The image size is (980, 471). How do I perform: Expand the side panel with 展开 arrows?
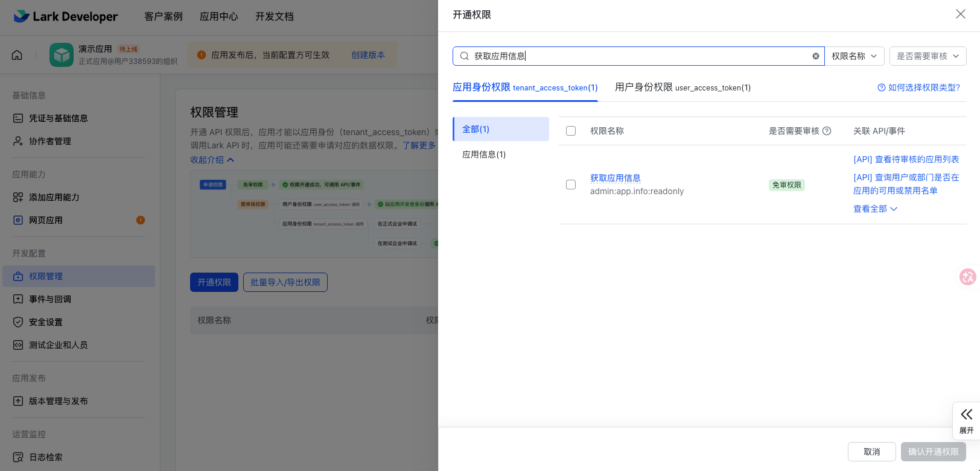pos(966,420)
